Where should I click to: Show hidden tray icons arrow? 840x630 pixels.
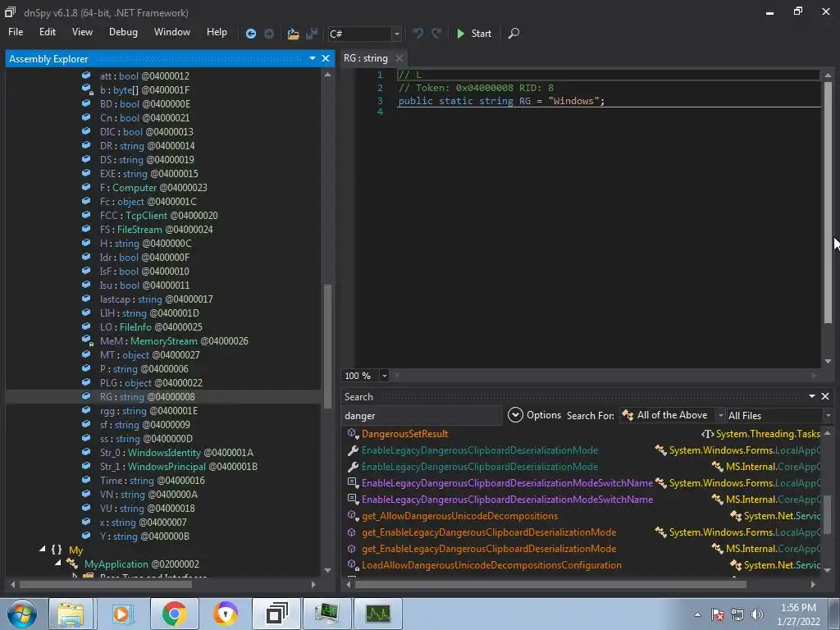[x=697, y=614]
